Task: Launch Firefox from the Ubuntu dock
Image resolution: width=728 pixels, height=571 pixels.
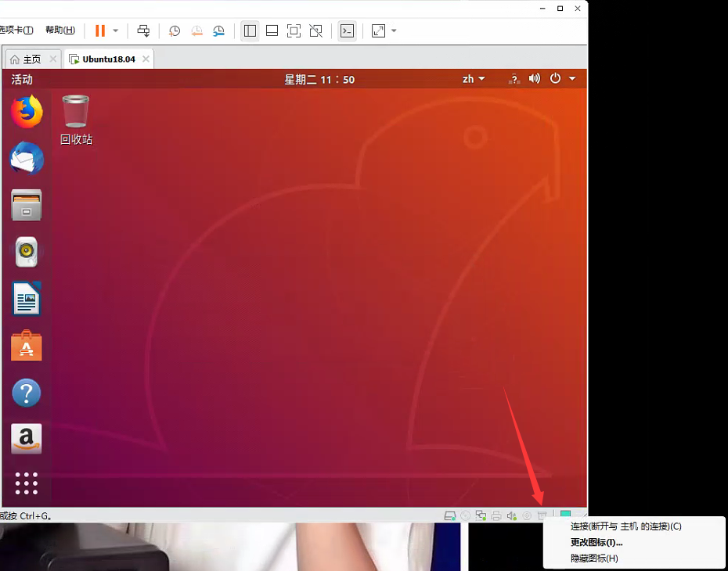Action: (x=27, y=111)
